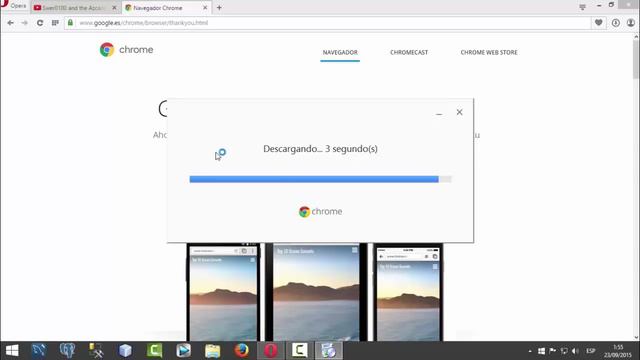Open the green Camtasia taskbar icon
640x360 pixels.
pos(155,351)
